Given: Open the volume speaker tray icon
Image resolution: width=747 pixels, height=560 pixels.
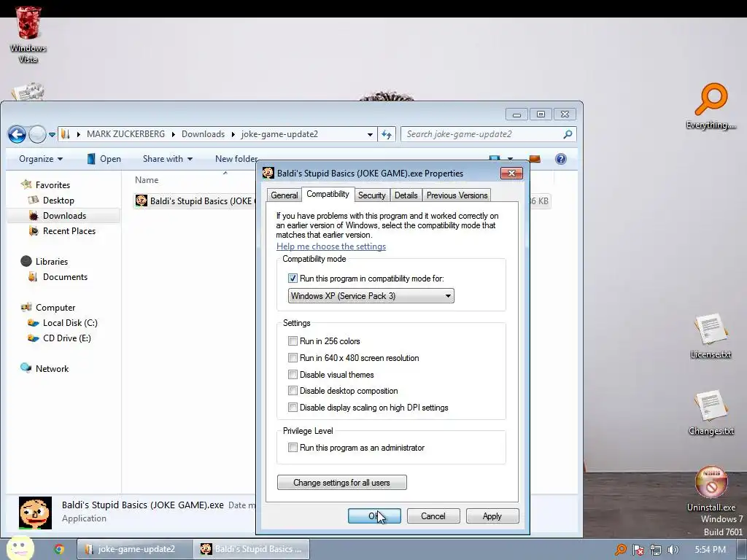Looking at the screenshot, I should pyautogui.click(x=673, y=550).
